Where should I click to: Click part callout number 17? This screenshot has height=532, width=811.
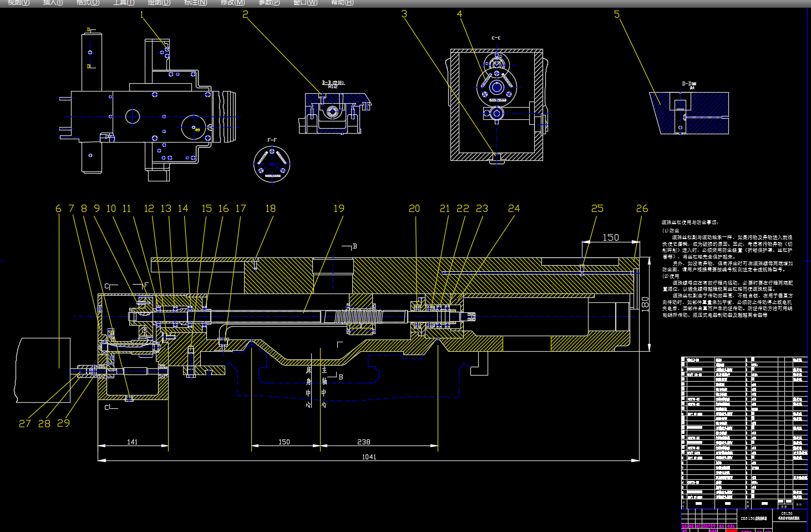[x=241, y=209]
